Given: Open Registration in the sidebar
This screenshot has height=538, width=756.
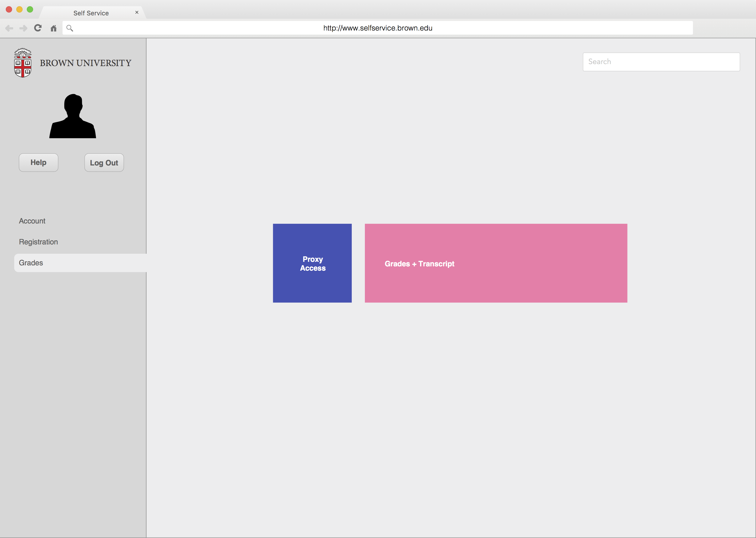Looking at the screenshot, I should pyautogui.click(x=38, y=242).
